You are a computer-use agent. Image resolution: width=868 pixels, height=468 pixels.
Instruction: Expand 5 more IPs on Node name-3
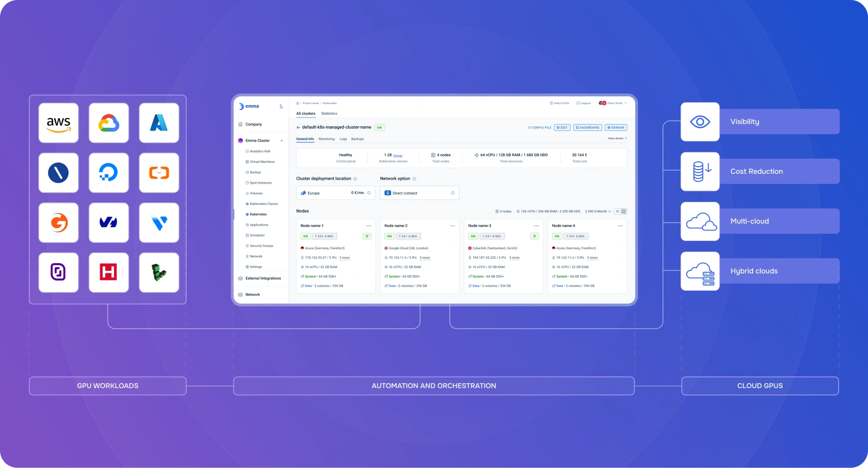[515, 258]
